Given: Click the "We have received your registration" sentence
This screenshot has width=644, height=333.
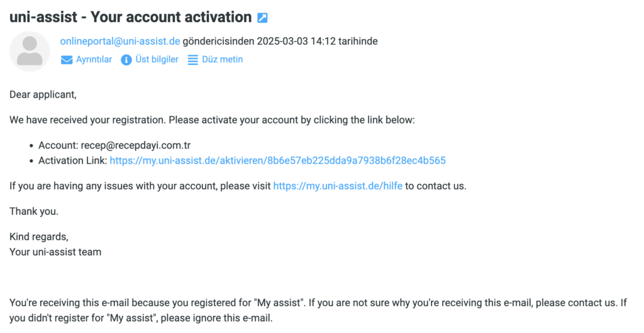Looking at the screenshot, I should (212, 120).
